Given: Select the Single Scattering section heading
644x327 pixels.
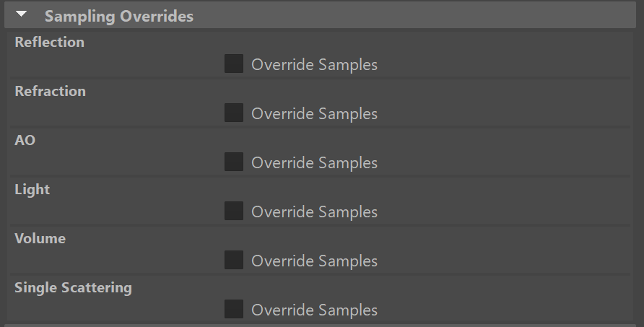Looking at the screenshot, I should click(73, 288).
